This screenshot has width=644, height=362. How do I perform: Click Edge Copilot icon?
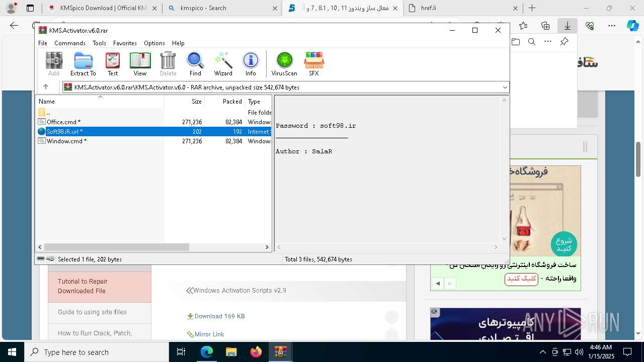tap(632, 26)
